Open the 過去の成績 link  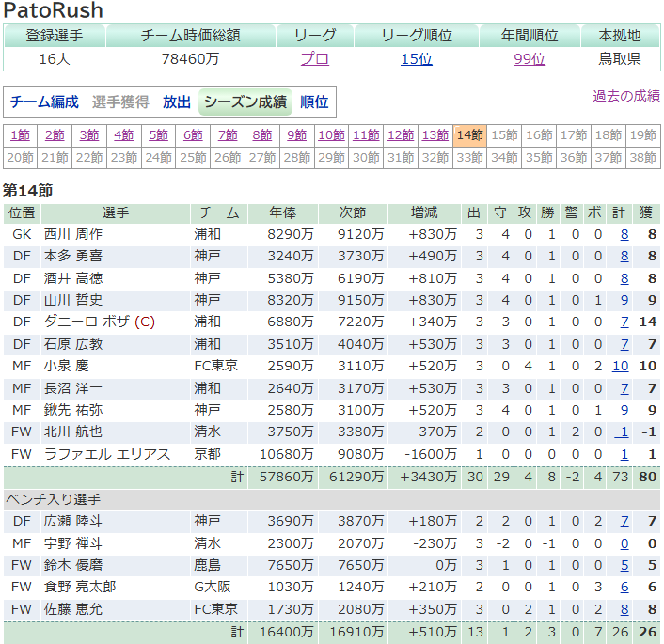click(626, 96)
